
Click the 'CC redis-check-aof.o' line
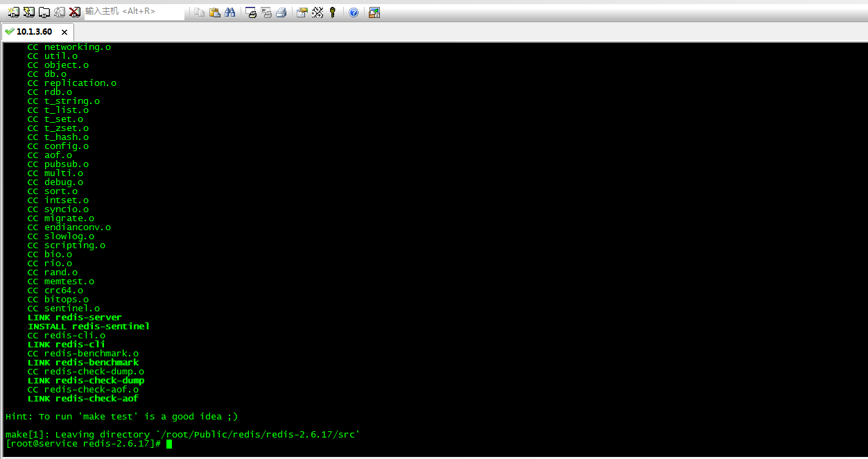(x=83, y=390)
